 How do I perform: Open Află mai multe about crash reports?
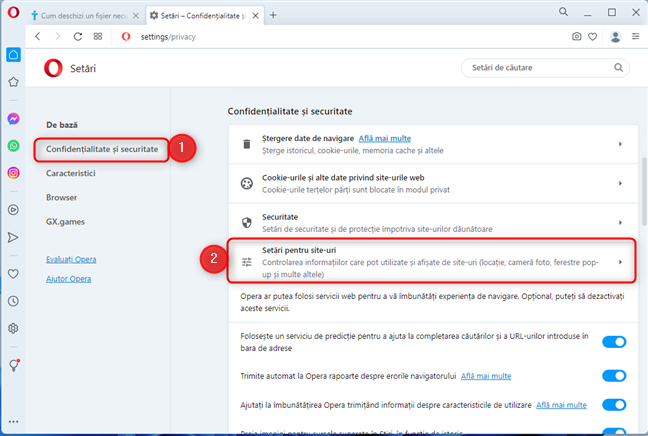[486, 376]
